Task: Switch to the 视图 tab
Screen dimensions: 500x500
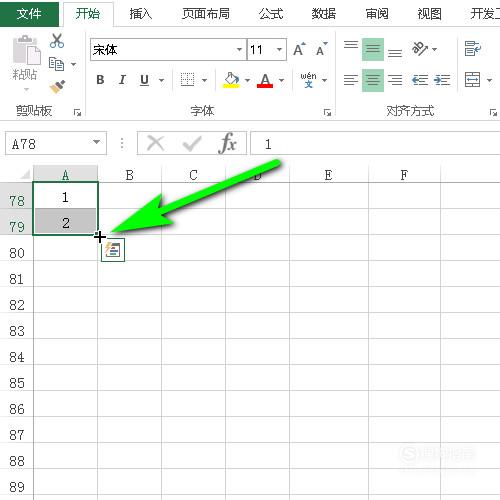Action: 430,14
